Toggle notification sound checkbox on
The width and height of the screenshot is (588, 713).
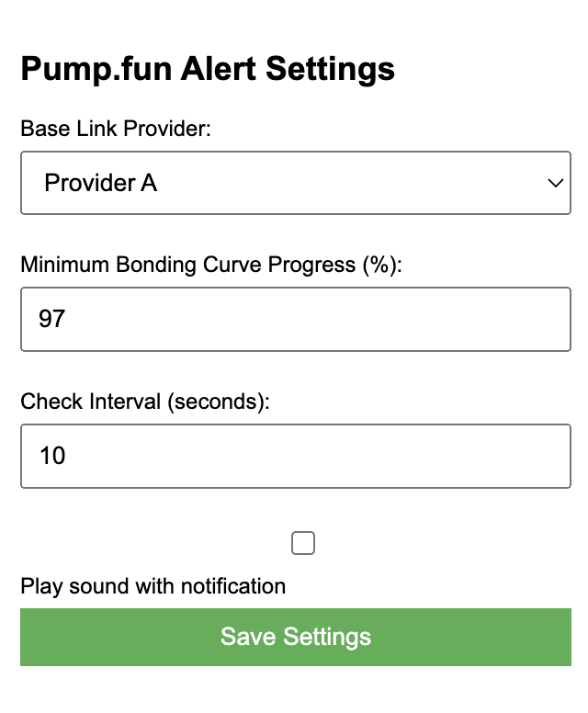[303, 543]
